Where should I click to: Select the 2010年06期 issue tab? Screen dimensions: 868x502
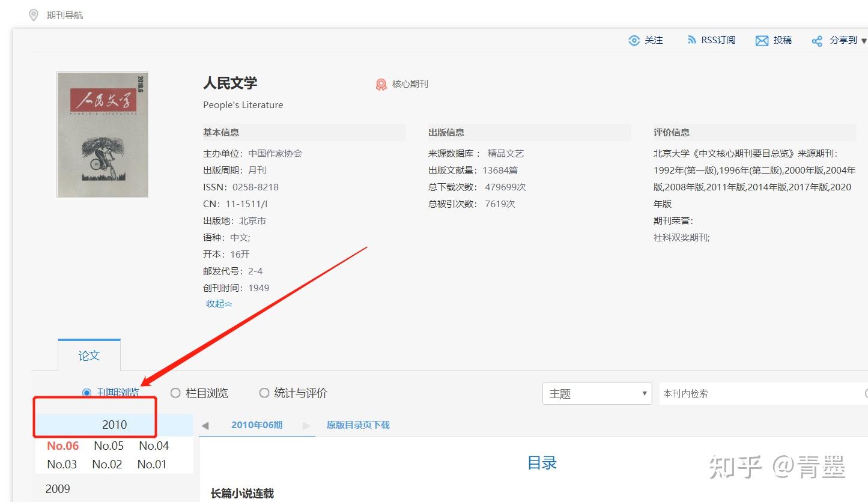click(x=256, y=425)
